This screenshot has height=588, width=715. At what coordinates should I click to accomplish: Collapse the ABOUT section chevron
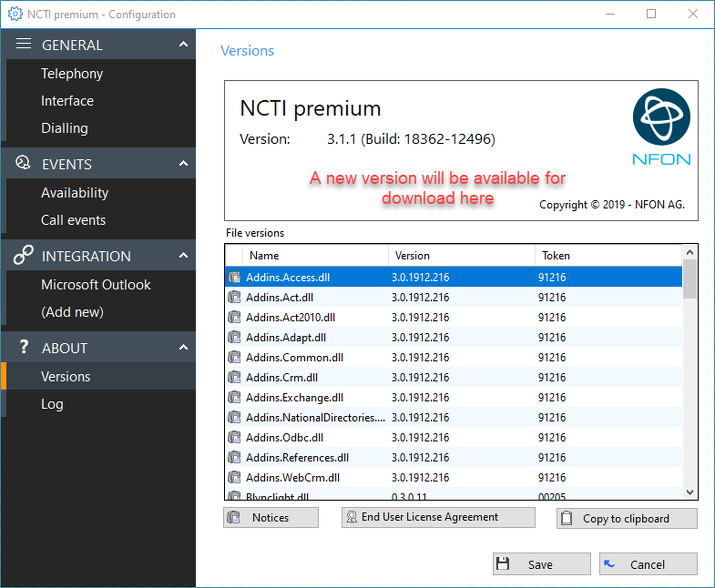(183, 347)
